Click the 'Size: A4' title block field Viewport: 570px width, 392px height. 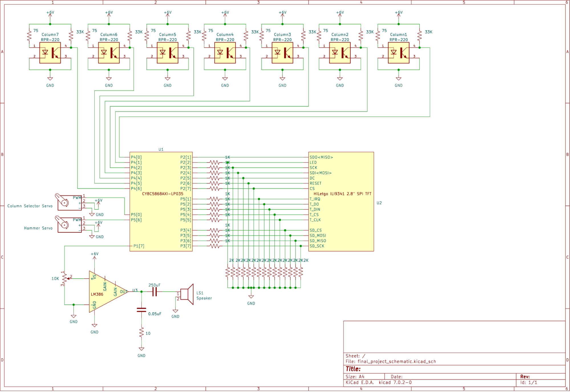tap(355, 377)
